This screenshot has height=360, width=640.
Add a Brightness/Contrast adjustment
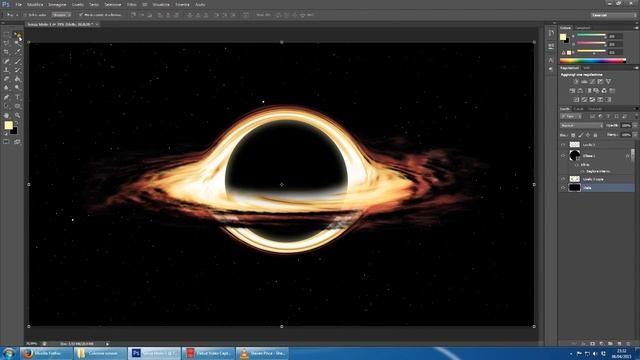[x=576, y=82]
